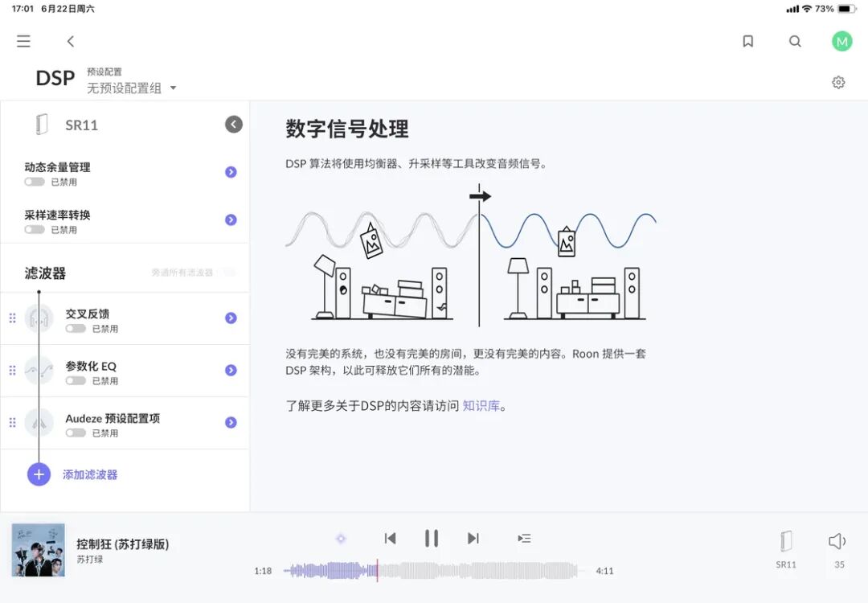Expand 动态余量管理 settings arrow
Image resolution: width=868 pixels, height=603 pixels.
coord(231,172)
